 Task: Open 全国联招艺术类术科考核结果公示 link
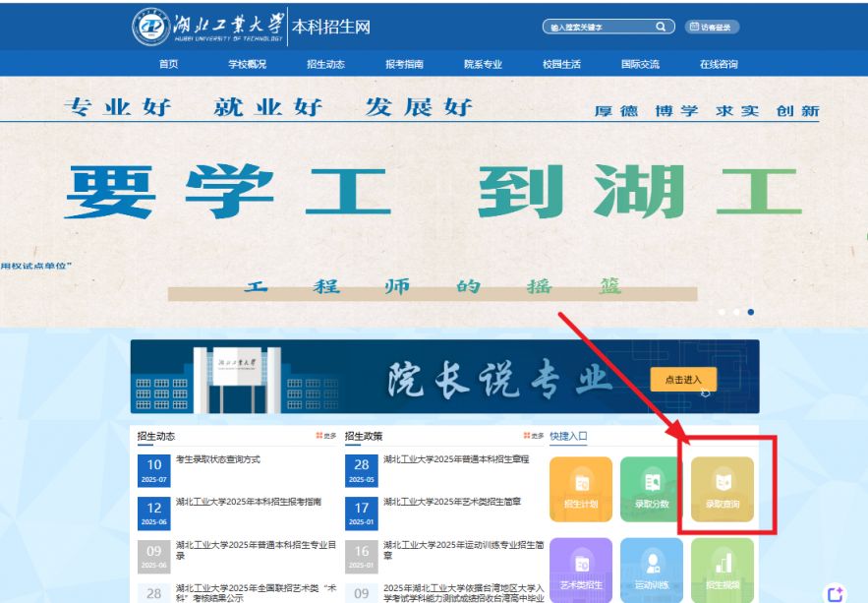tap(256, 593)
